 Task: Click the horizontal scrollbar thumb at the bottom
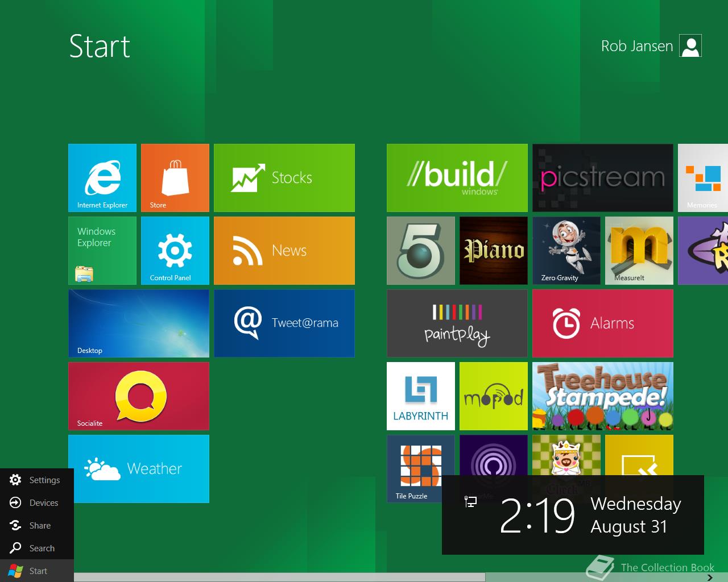(x=279, y=577)
